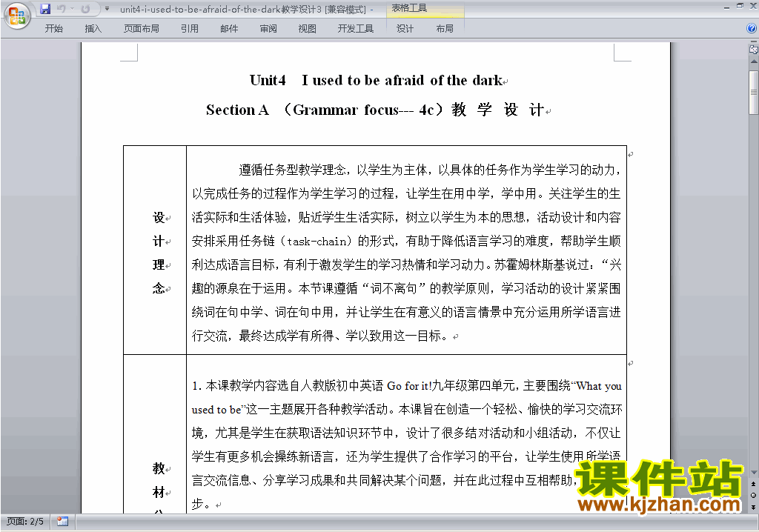The width and height of the screenshot is (759, 532).
Task: Click the 页面: 2/5 status indicator
Action: point(25,522)
